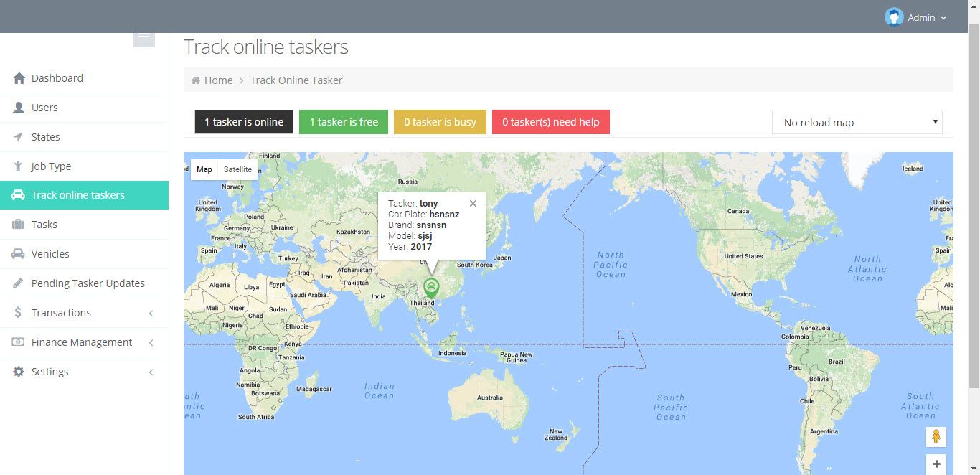980x475 pixels.
Task: Switch map to Satellite view
Action: click(x=237, y=169)
